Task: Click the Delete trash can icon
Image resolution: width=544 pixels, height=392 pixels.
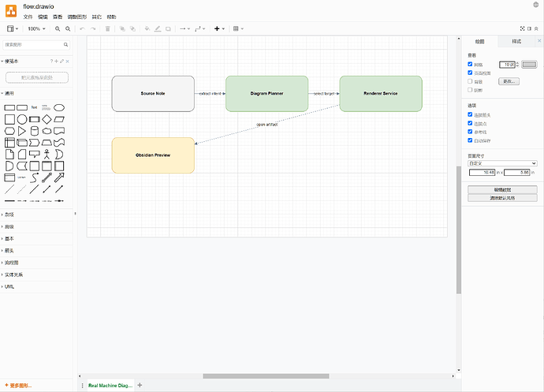Action: coord(107,29)
